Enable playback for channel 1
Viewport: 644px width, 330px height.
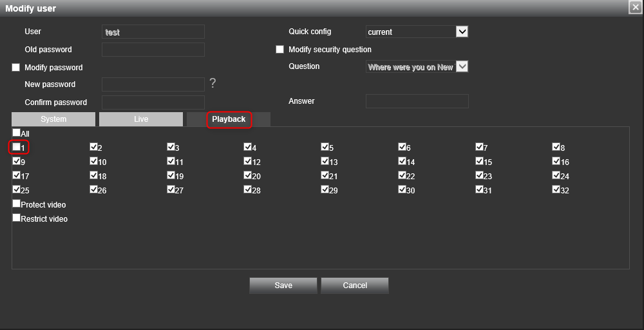[17, 147]
